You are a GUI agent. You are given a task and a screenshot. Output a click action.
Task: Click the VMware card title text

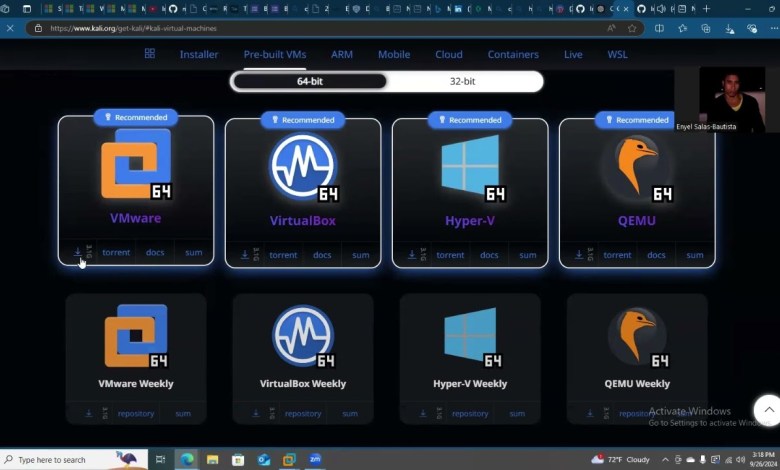[136, 218]
